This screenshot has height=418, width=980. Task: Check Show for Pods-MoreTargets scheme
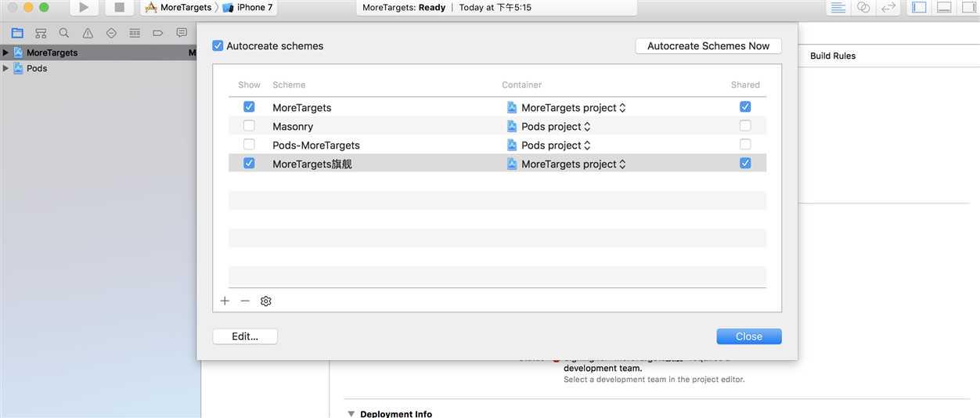click(x=249, y=144)
